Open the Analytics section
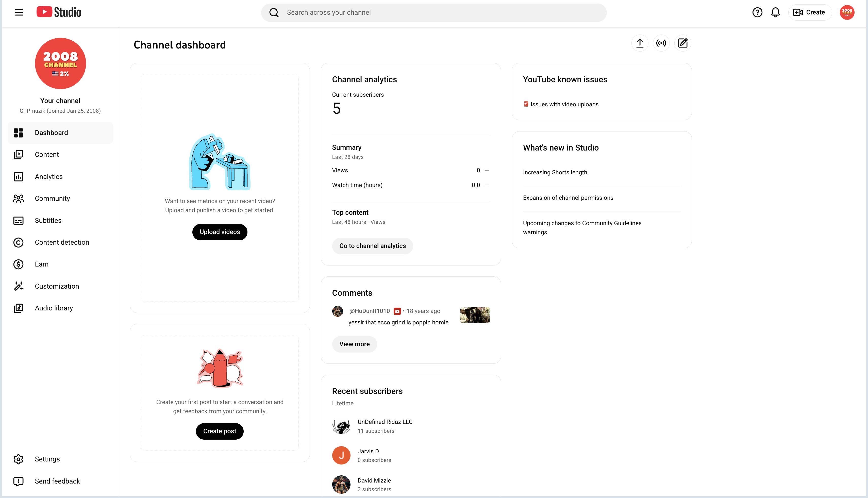This screenshot has height=498, width=868. [x=60, y=177]
